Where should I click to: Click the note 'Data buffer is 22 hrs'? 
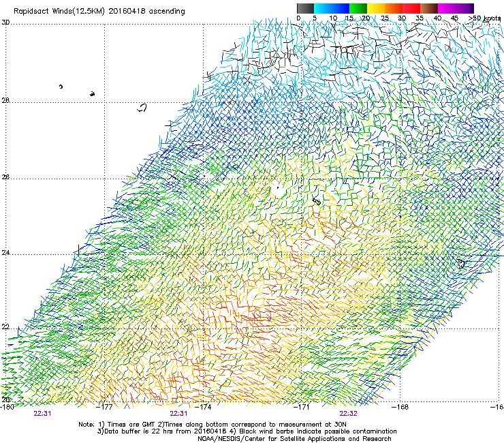coord(138,431)
